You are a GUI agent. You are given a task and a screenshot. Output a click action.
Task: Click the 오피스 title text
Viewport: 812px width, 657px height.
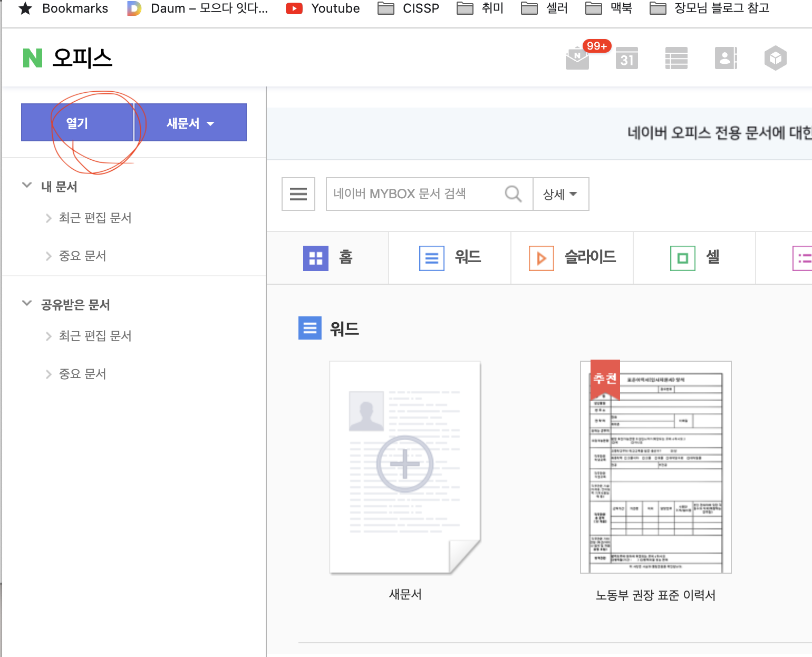pos(82,58)
